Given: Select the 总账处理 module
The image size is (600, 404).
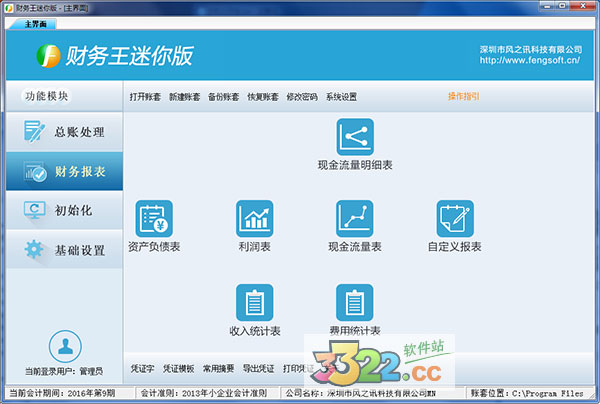Looking at the screenshot, I should click(64, 132).
